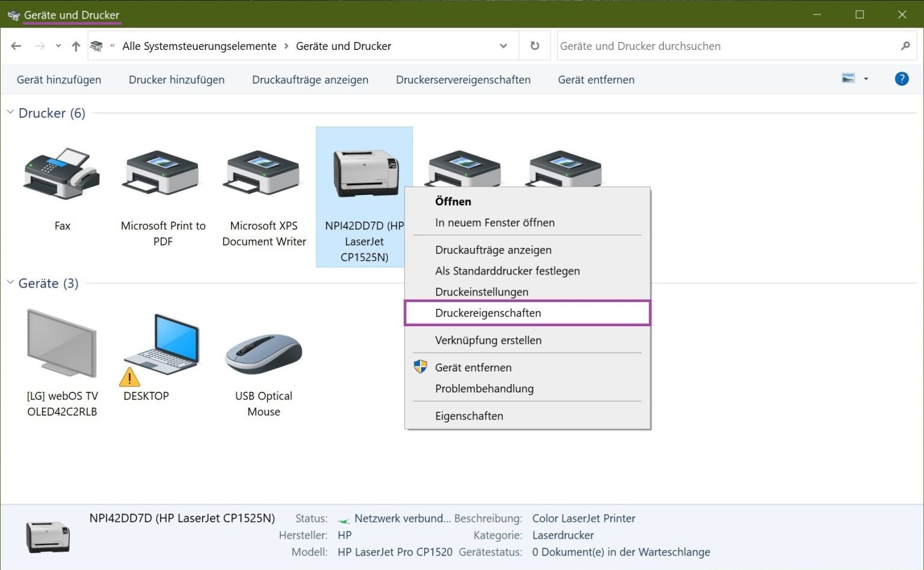
Task: Select the Microsoft Print to PDF printer
Action: tap(162, 175)
